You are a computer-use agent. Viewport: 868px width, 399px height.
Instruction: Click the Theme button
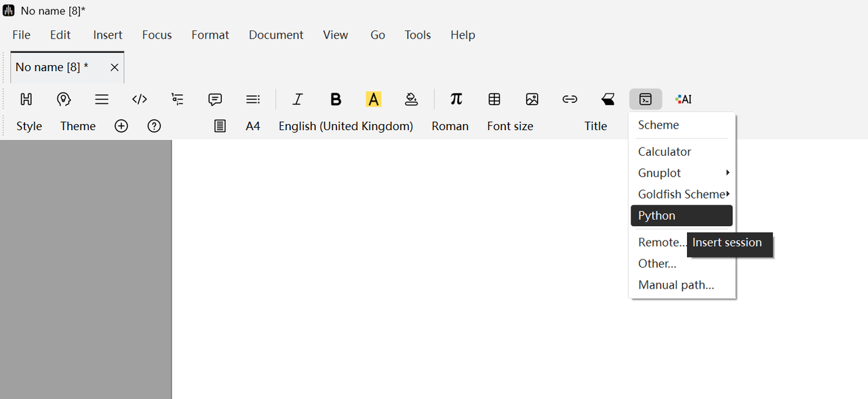(x=78, y=126)
